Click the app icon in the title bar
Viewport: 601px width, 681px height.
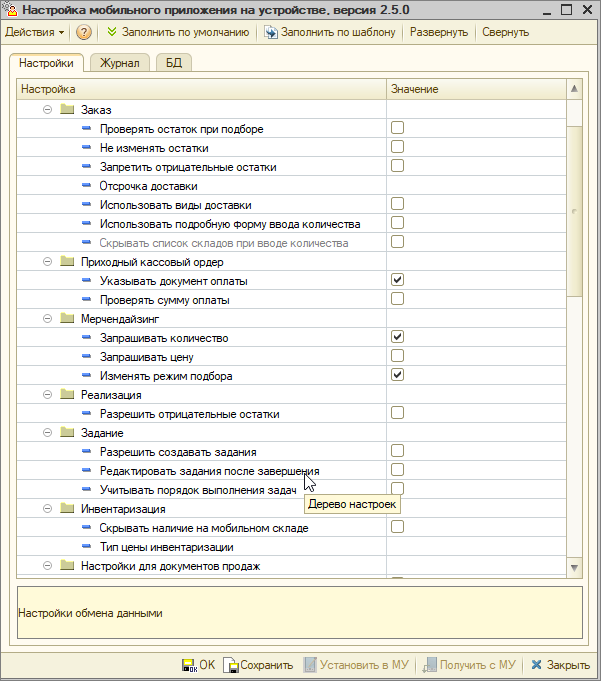pyautogui.click(x=10, y=9)
